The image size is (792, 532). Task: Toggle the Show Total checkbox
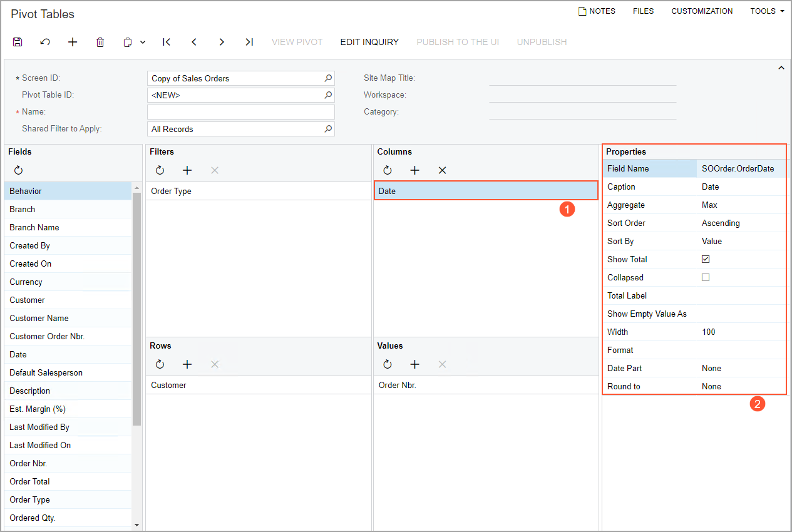706,259
